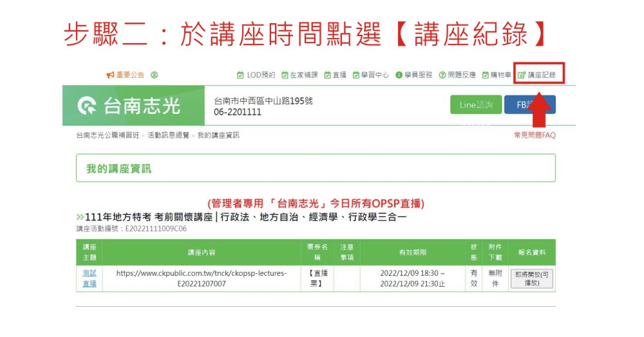
Task: Go to 直播 in the top navigation
Action: pos(336,75)
